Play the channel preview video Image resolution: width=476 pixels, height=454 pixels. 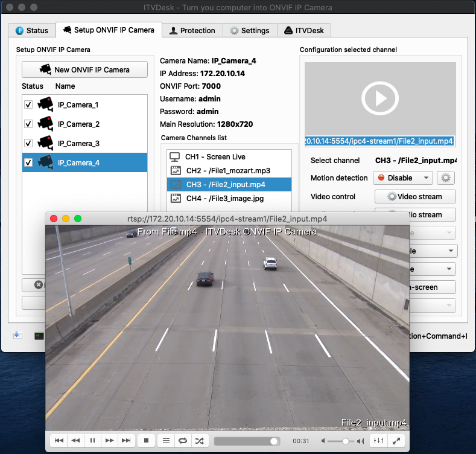coord(379,98)
